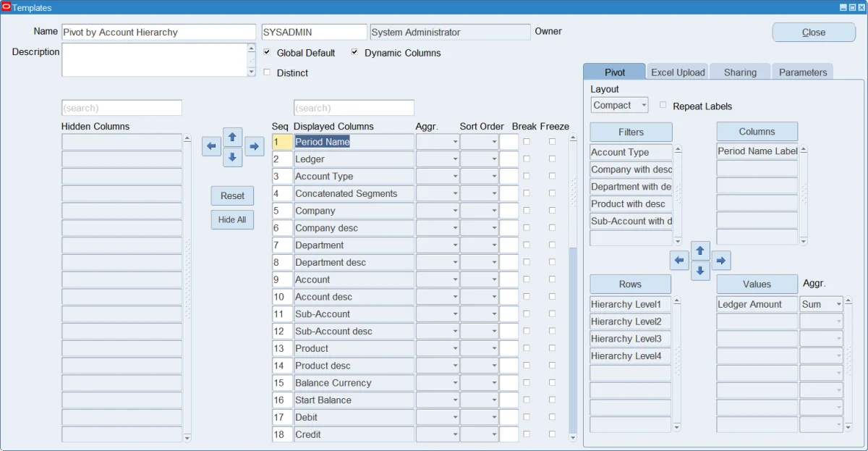Image resolution: width=868 pixels, height=451 pixels.
Task: Select the Company with desc filter entry
Action: (x=631, y=169)
